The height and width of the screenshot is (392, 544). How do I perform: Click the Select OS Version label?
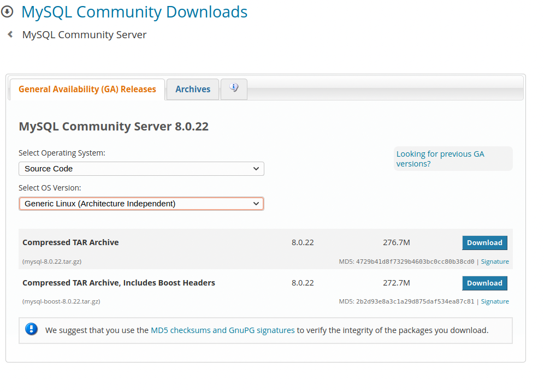pyautogui.click(x=50, y=188)
